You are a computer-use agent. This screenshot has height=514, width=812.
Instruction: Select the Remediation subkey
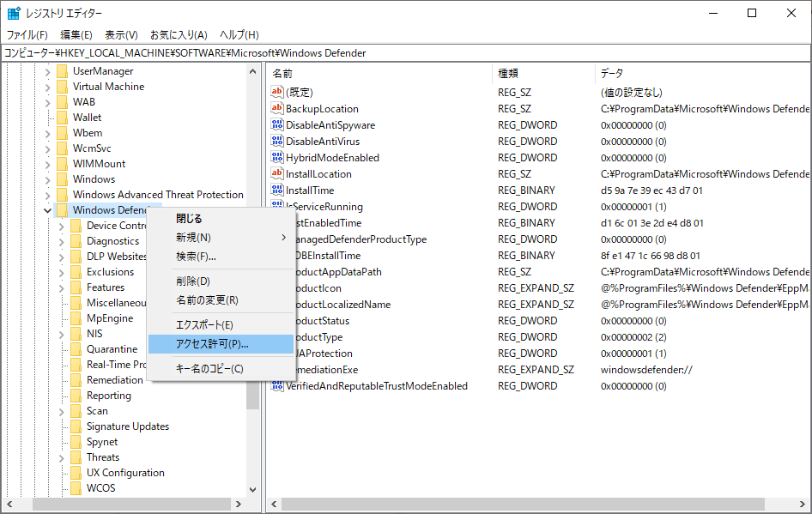[x=115, y=380]
